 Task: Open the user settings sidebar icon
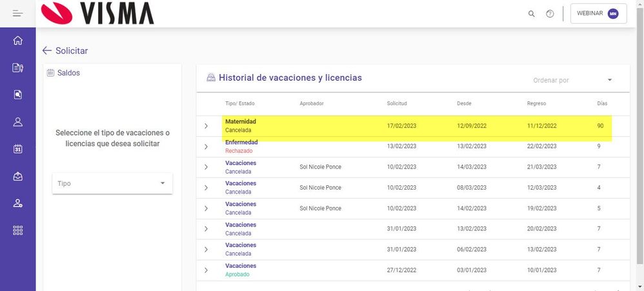(x=17, y=203)
